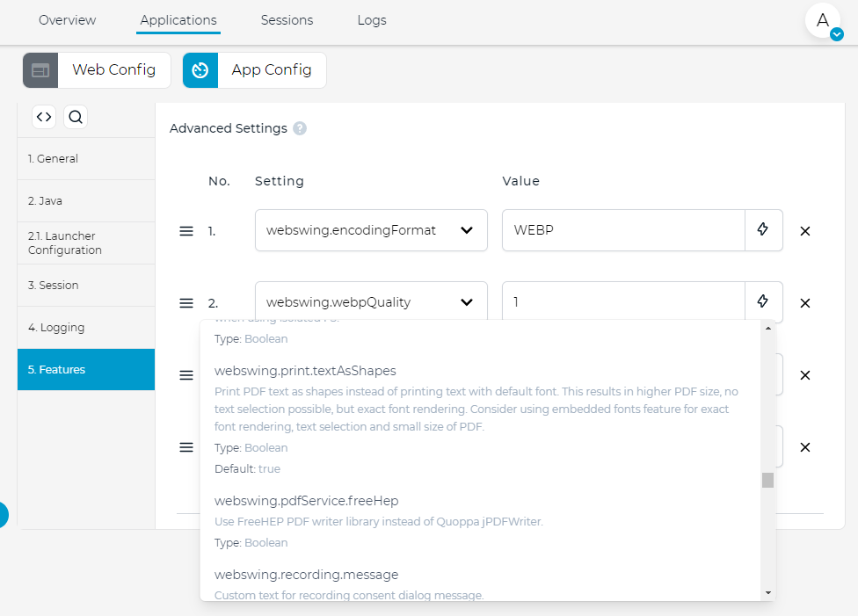Click the dropdown list scroll up arrow
The image size is (858, 616).
(768, 329)
